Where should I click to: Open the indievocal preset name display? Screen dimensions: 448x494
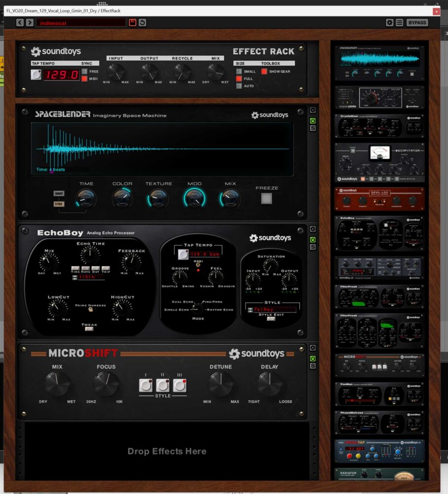coord(81,23)
